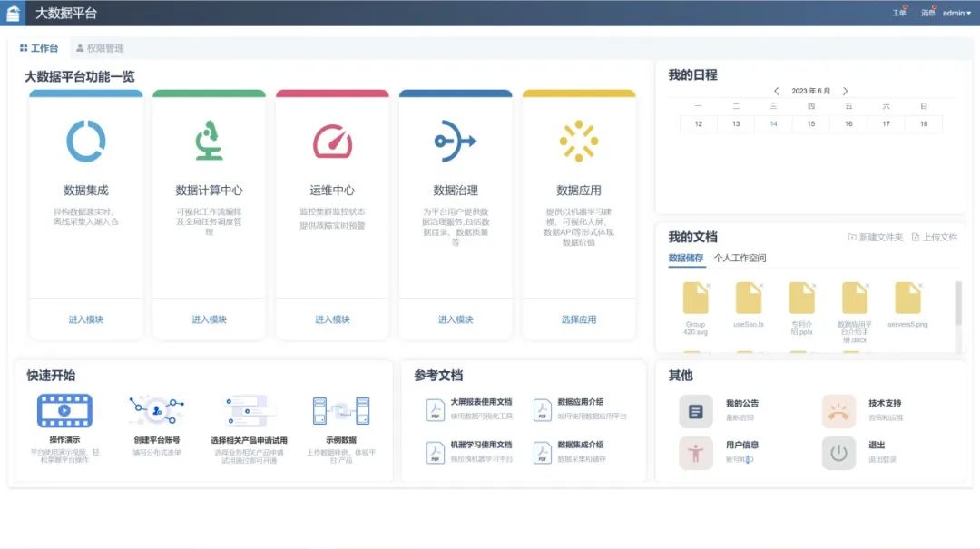
Task: Open the 数据治理 arrow icon
Action: point(456,142)
